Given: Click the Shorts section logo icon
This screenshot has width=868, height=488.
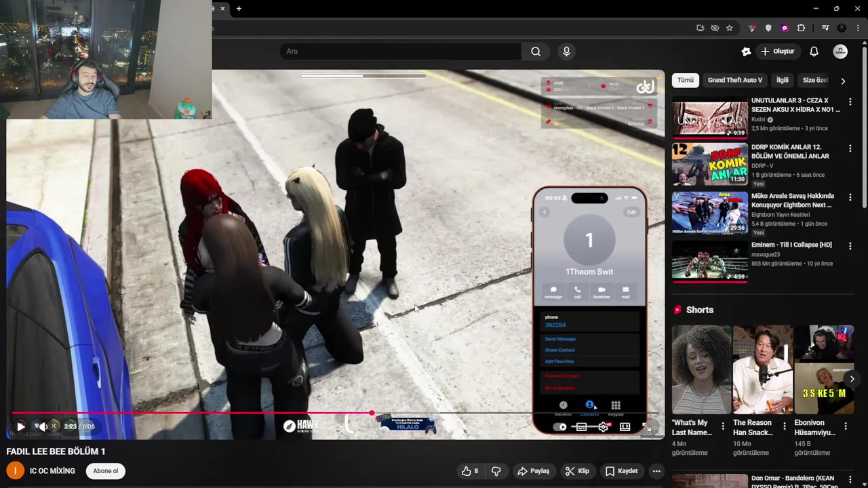Looking at the screenshot, I should 677,310.
